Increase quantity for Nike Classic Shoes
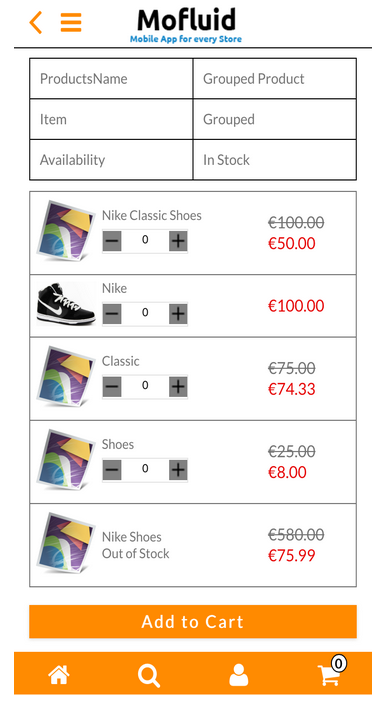Screen dimensions: 383x701 (178, 241)
